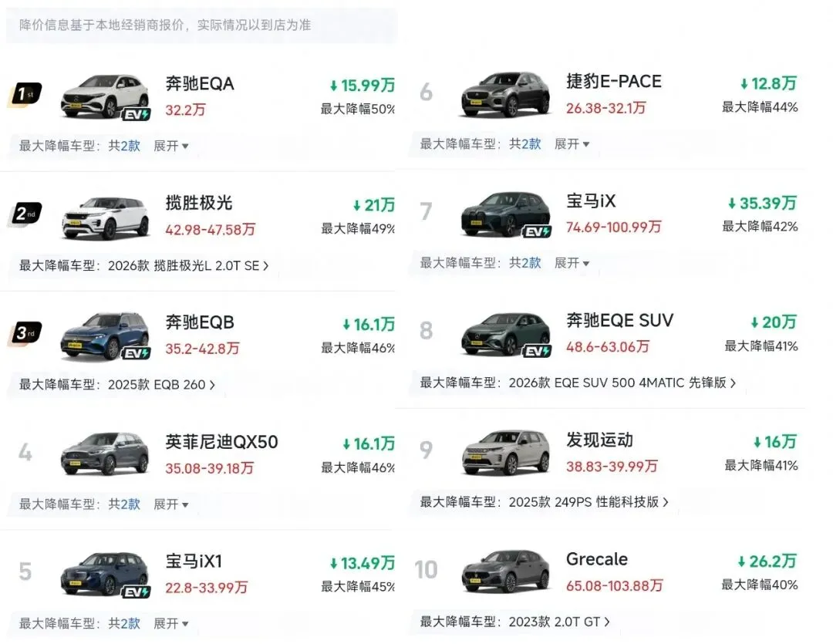Open Grecale 2023款 2.0T GT link

558,621
